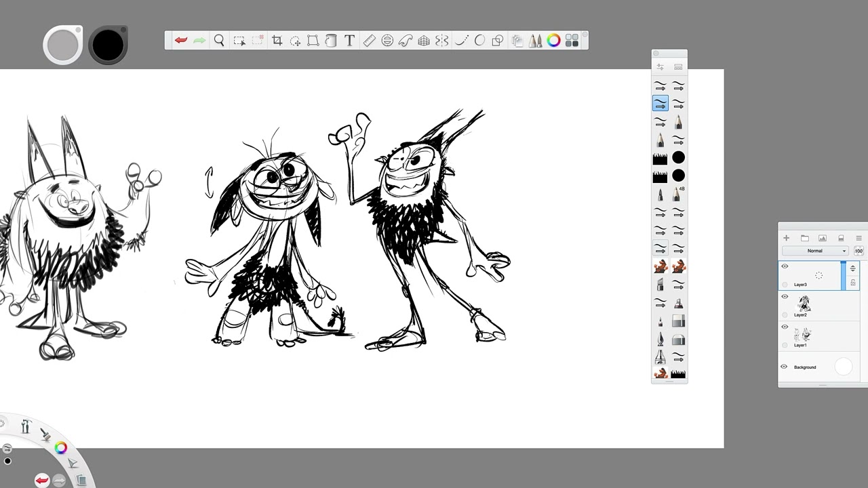868x488 pixels.
Task: Click lagoon Undo red arrow
Action: pos(42,481)
